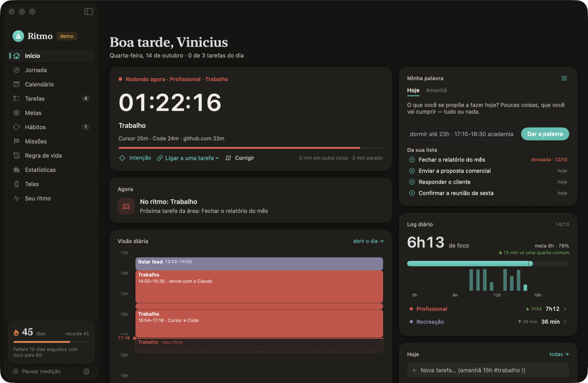This screenshot has height=383, width=588.
Task: Expand the Recreação row chevron
Action: coord(565,322)
